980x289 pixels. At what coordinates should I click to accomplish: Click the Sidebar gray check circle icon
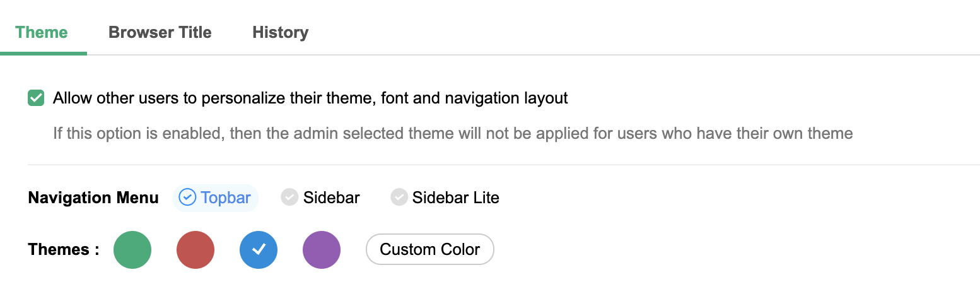[x=289, y=198]
